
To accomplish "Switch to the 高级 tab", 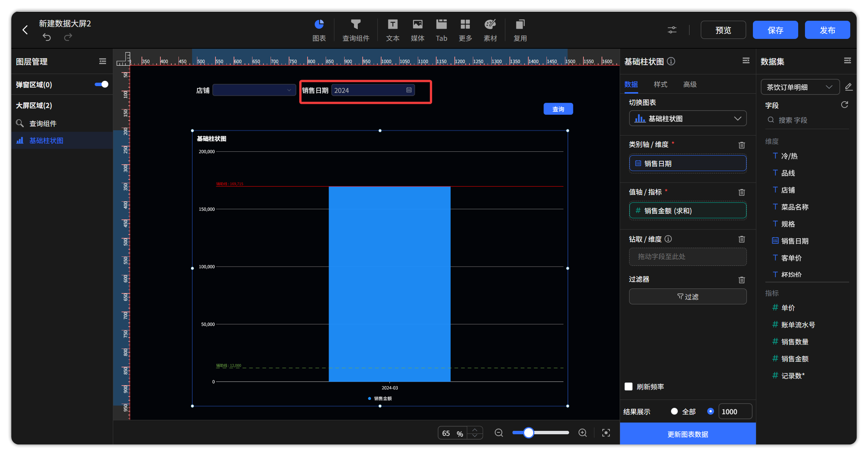I will coord(689,84).
